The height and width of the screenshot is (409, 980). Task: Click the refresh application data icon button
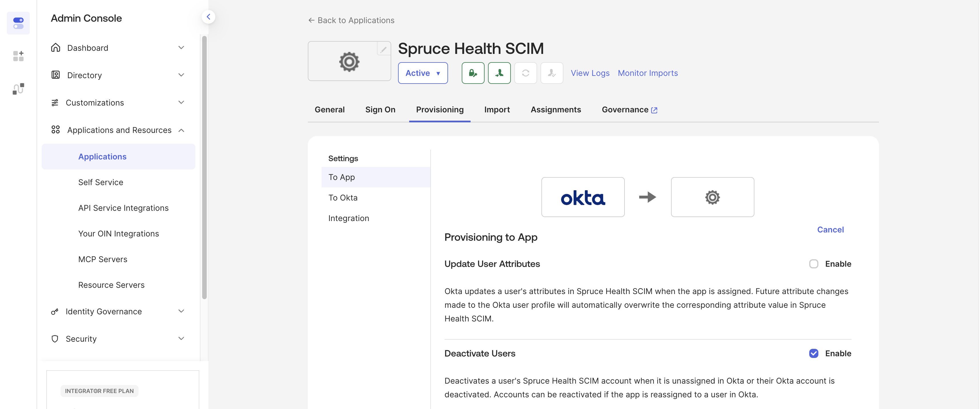click(x=525, y=73)
